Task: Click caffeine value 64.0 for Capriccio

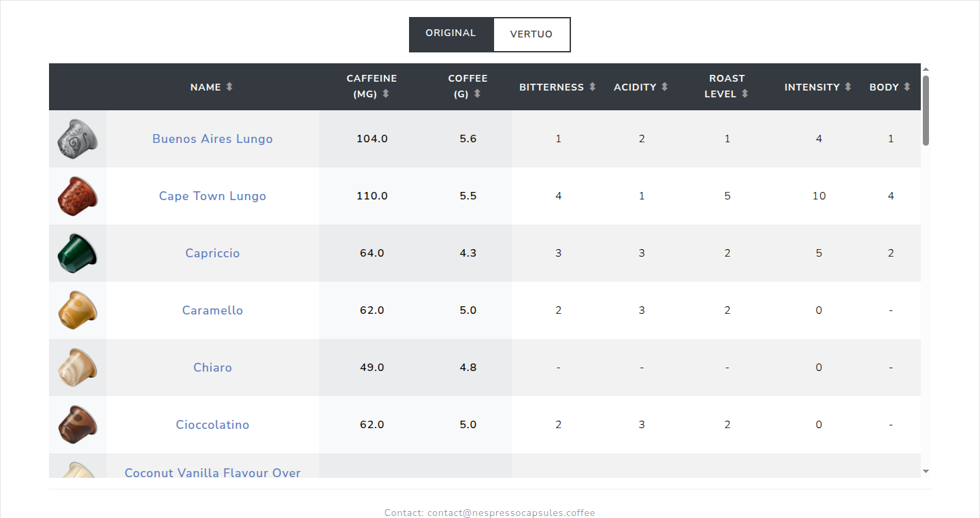Action: point(372,253)
